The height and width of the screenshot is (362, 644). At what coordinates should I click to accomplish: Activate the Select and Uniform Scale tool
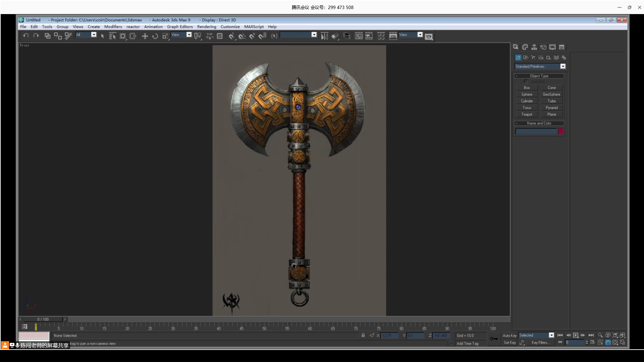[x=165, y=36]
